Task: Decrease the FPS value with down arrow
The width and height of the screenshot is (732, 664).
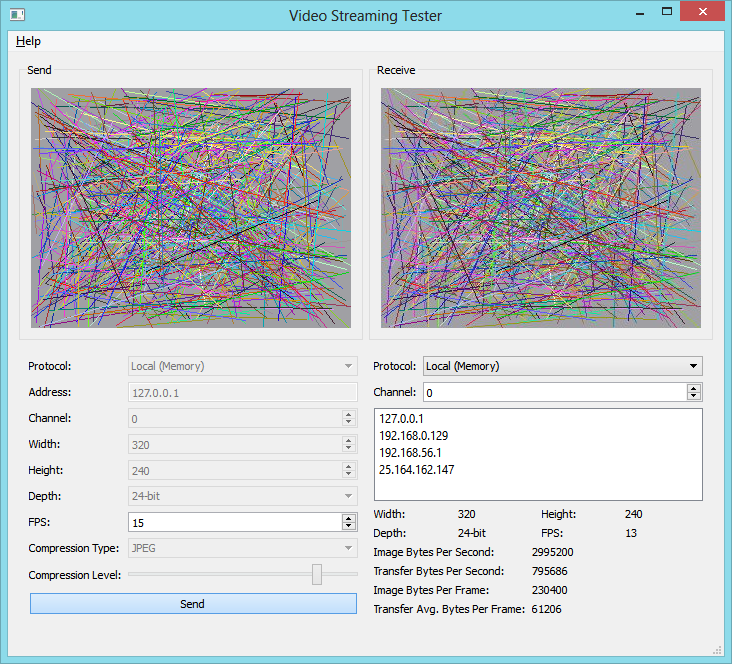Action: [x=349, y=527]
